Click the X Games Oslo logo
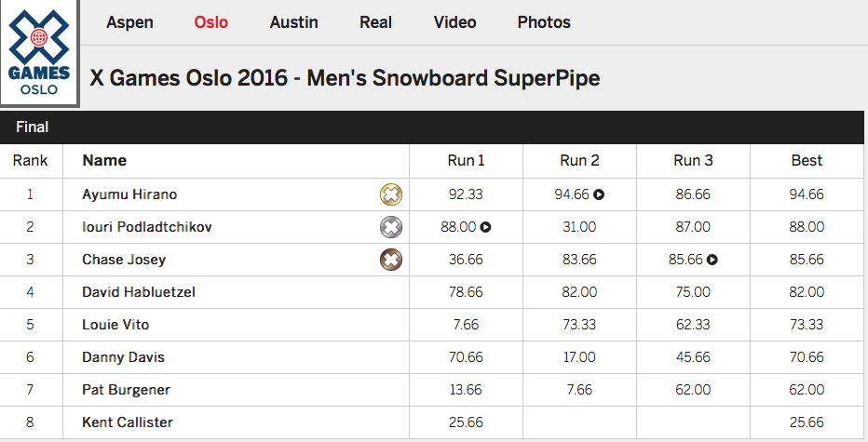Image resolution: width=868 pixels, height=442 pixels. point(38,53)
